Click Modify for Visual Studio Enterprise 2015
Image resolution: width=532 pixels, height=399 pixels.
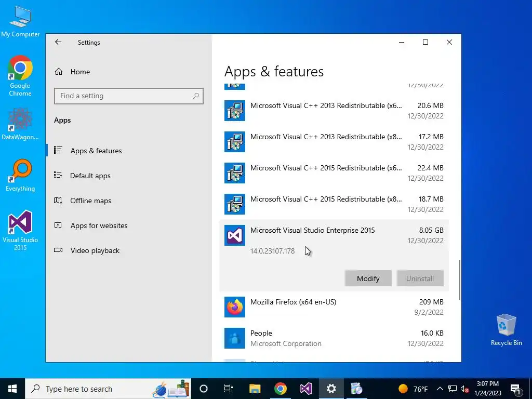click(x=368, y=278)
